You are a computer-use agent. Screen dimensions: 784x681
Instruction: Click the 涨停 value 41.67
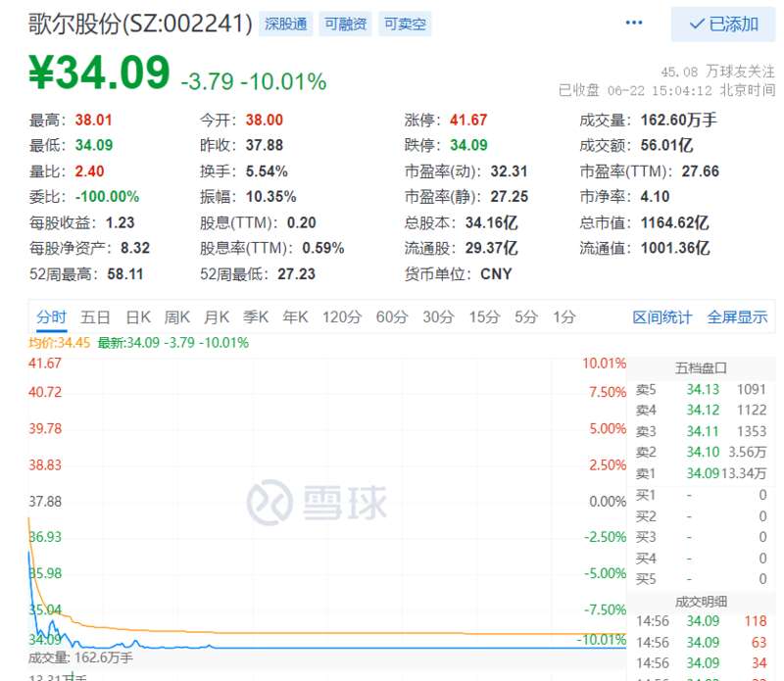pyautogui.click(x=468, y=120)
